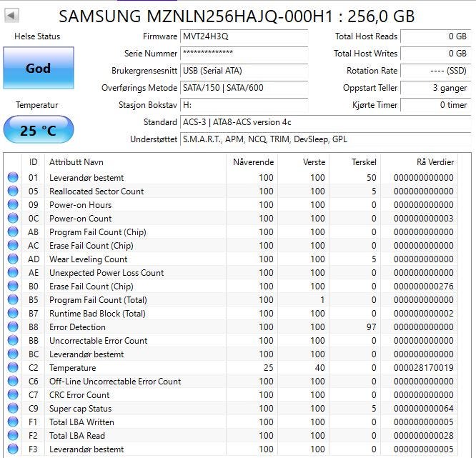The width and height of the screenshot is (476, 458).
Task: Click the ID column header
Action: coord(34,161)
